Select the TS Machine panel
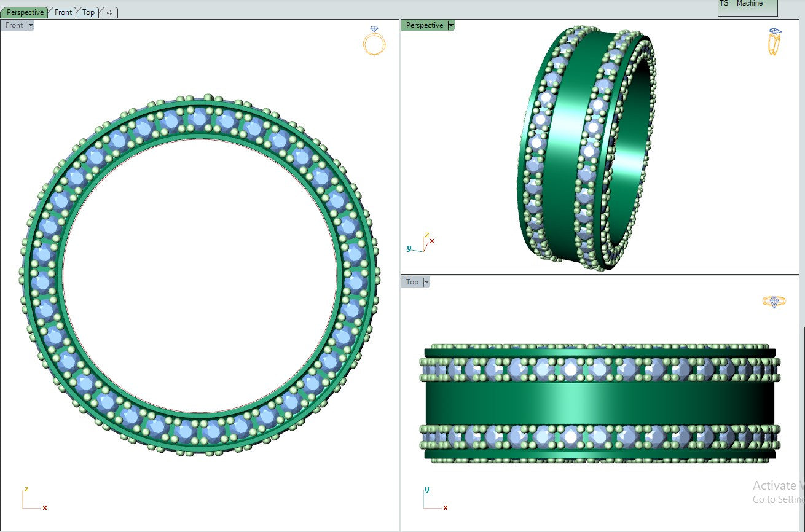 tap(747, 6)
